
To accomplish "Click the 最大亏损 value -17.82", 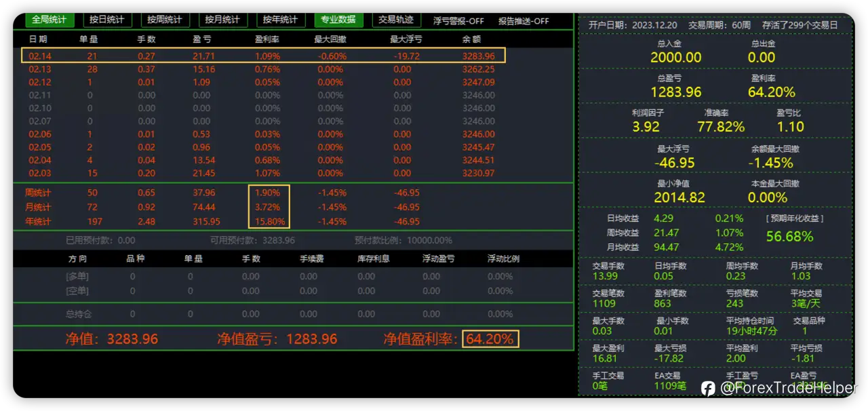I will [669, 358].
